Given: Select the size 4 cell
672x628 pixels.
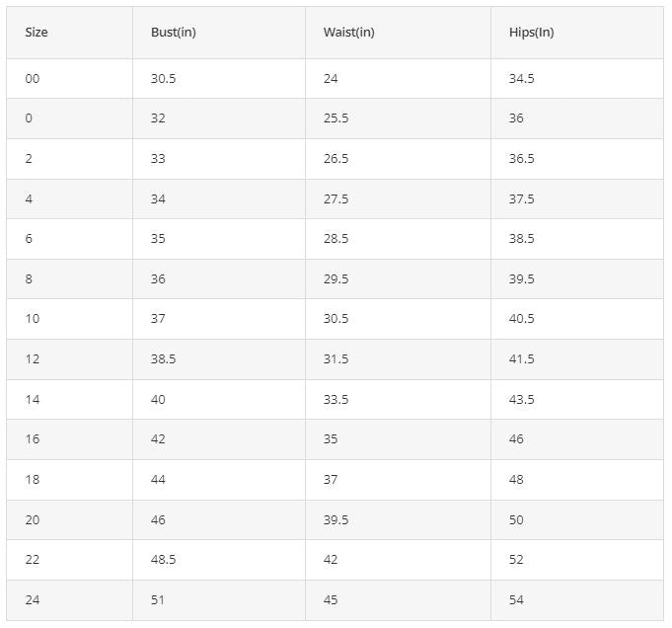Looking at the screenshot, I should [29, 199].
